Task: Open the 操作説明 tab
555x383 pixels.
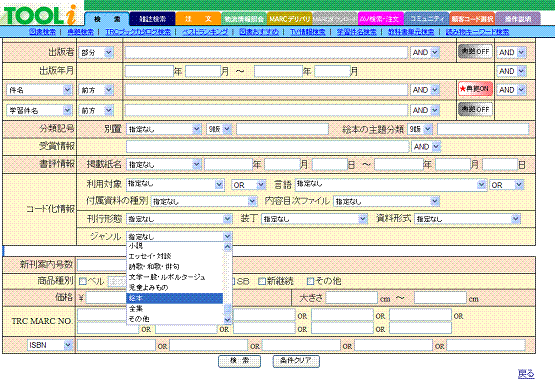Action: pos(518,19)
